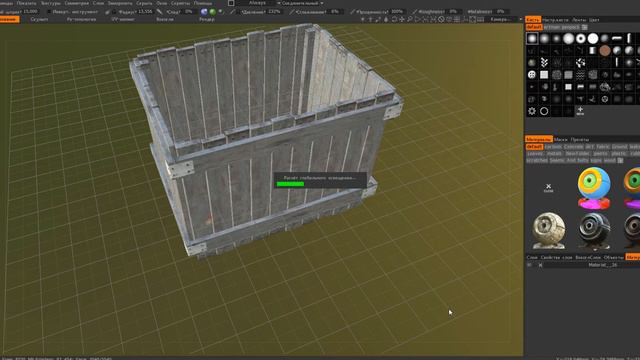Switch to the Маски tab

click(x=561, y=140)
